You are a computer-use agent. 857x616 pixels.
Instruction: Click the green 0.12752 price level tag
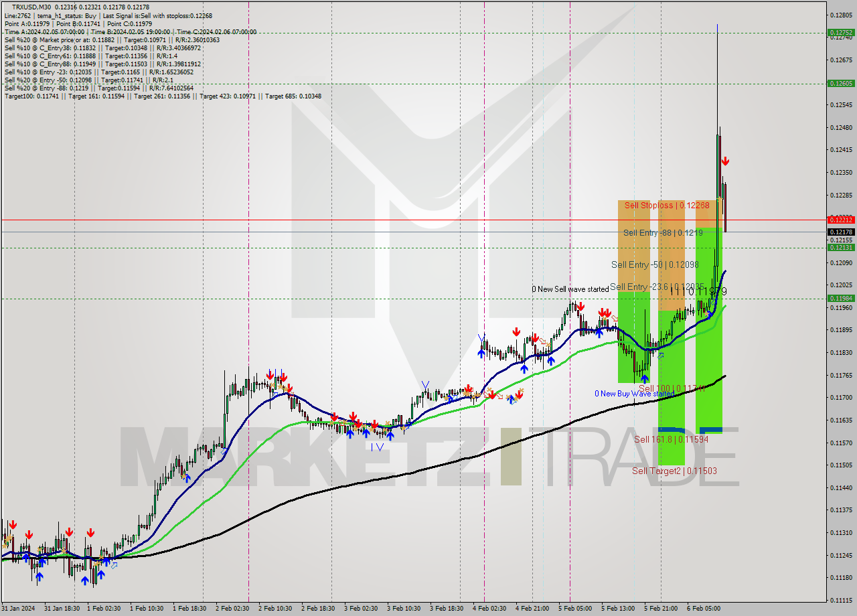(x=841, y=32)
